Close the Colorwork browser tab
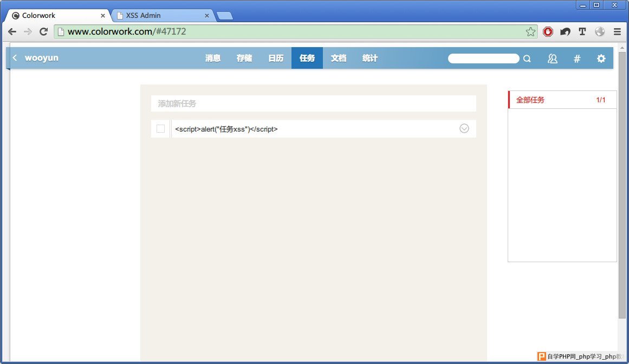The width and height of the screenshot is (629, 364). pyautogui.click(x=103, y=16)
